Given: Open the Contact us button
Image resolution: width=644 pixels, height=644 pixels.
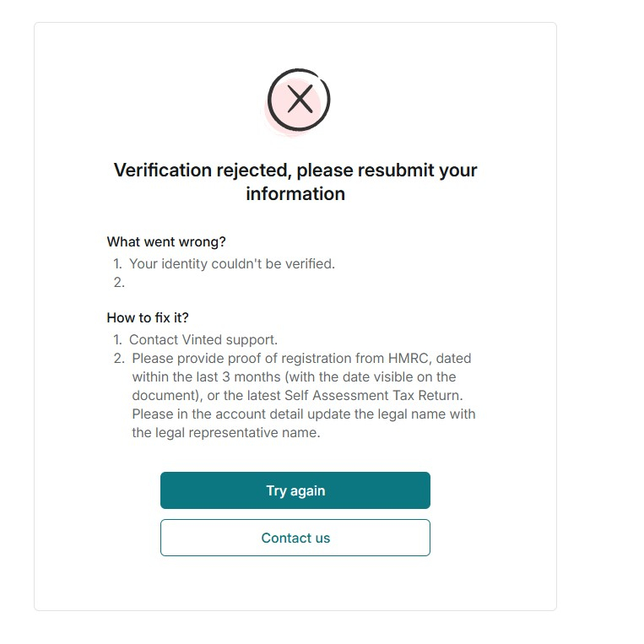Looking at the screenshot, I should tap(295, 538).
